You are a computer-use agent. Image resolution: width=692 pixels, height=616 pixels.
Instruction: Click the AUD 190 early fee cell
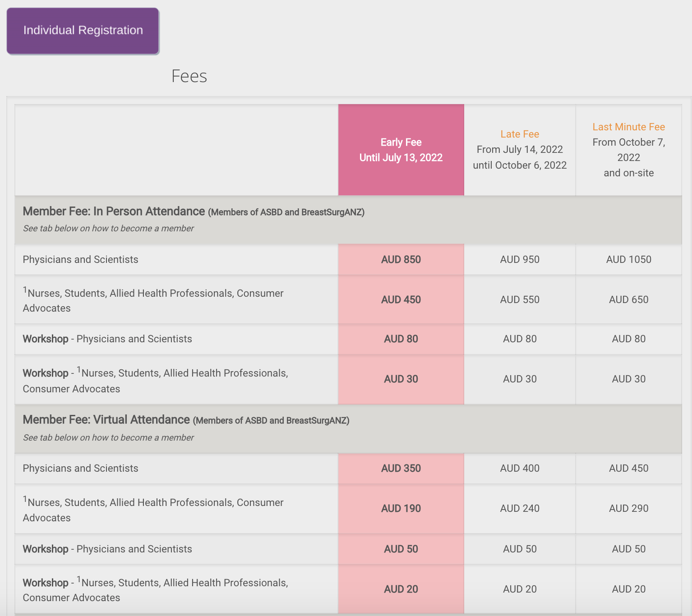401,508
